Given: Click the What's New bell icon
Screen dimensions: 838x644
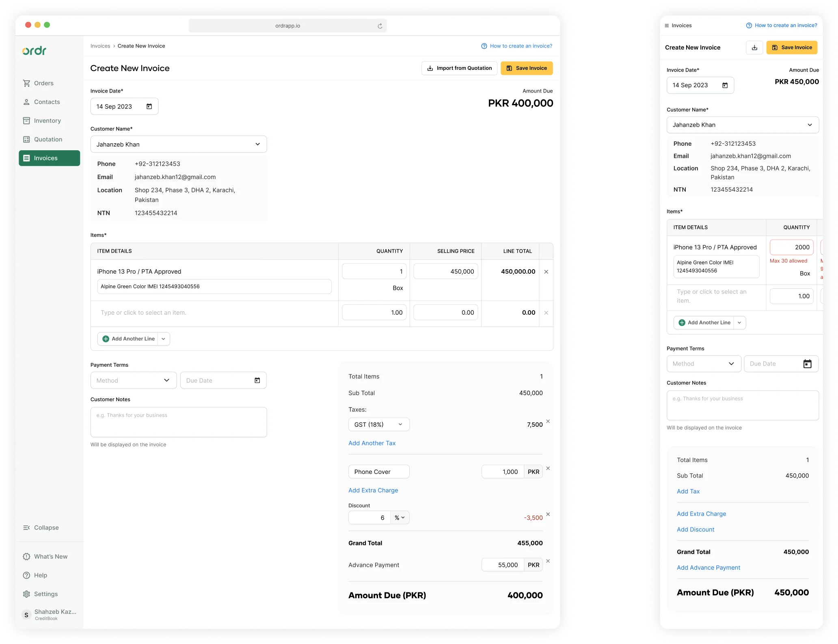Looking at the screenshot, I should coord(26,556).
